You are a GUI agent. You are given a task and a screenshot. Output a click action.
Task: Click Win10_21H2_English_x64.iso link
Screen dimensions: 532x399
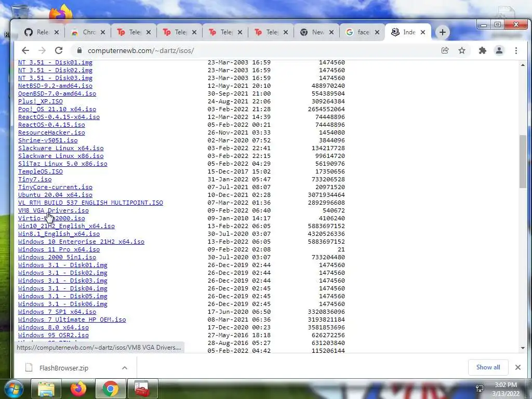tap(66, 226)
